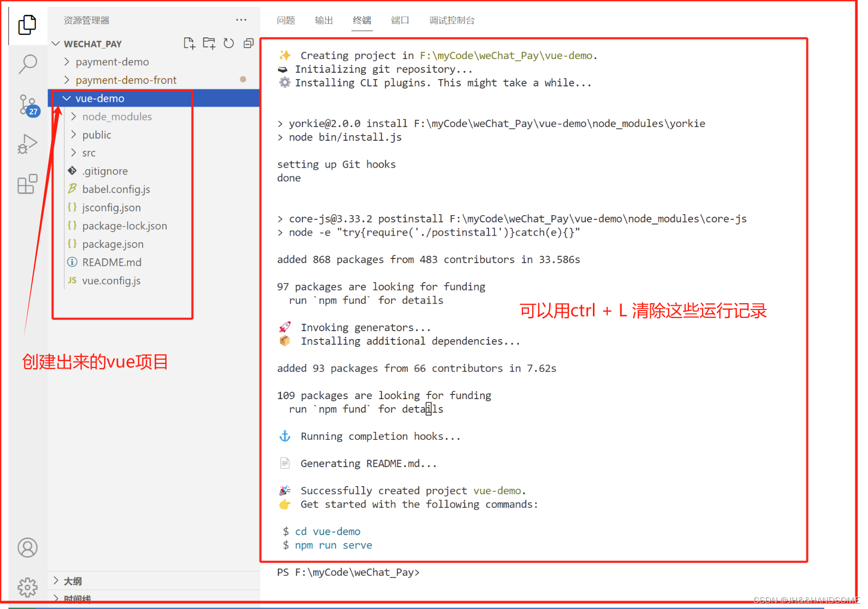Screen dimensions: 868x609
Task: Click the babel.config.js file icon
Action: coord(72,189)
